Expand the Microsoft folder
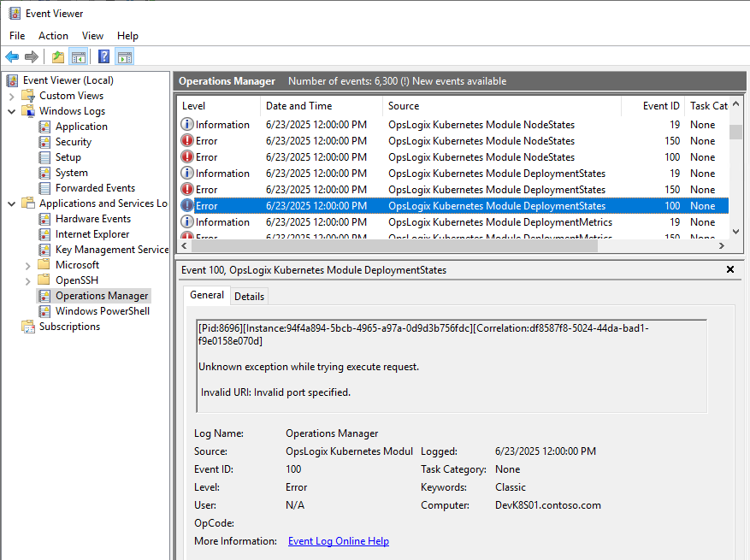The image size is (750, 560). click(28, 265)
